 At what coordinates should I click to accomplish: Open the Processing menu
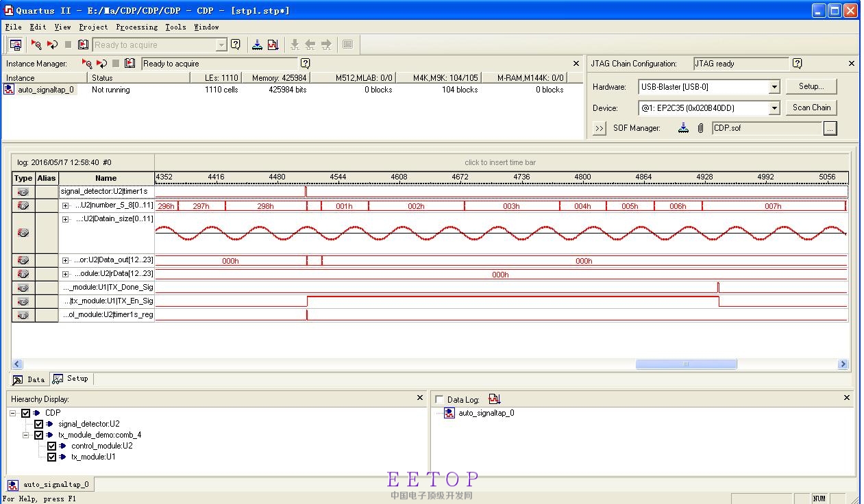pyautogui.click(x=136, y=27)
